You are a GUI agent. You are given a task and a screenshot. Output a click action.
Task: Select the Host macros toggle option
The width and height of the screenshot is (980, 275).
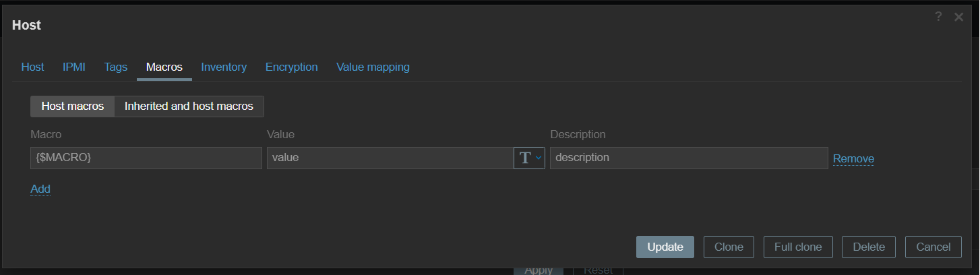tap(73, 106)
